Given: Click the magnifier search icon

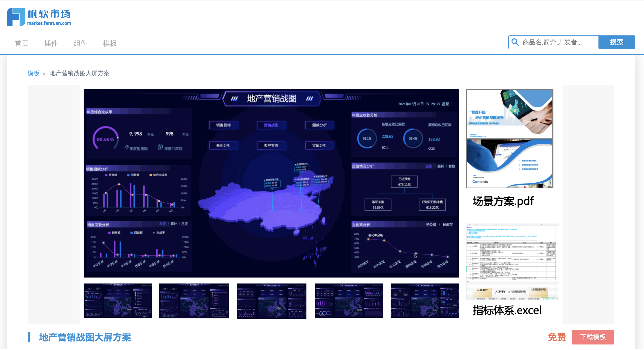Looking at the screenshot, I should (x=515, y=42).
